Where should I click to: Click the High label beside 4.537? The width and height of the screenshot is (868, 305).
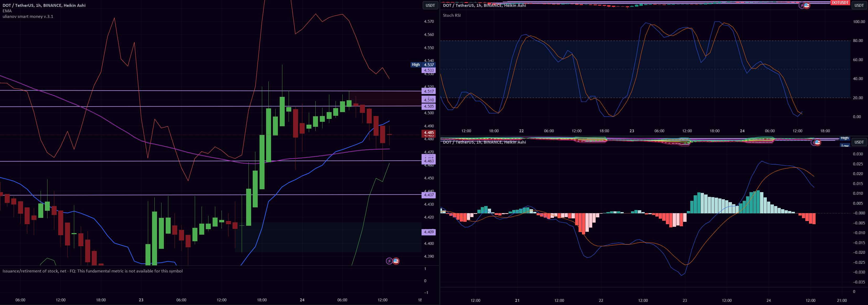pos(416,65)
